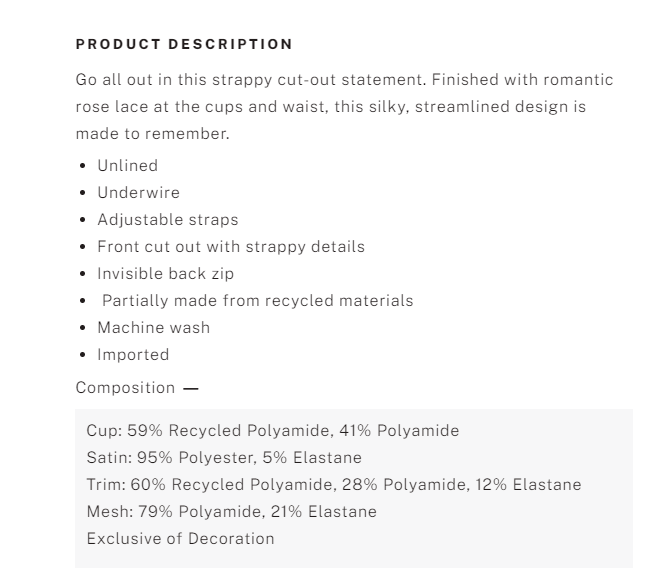Image resolution: width=648 pixels, height=568 pixels.
Task: Click the text 'made to remember.'
Action: (x=152, y=134)
